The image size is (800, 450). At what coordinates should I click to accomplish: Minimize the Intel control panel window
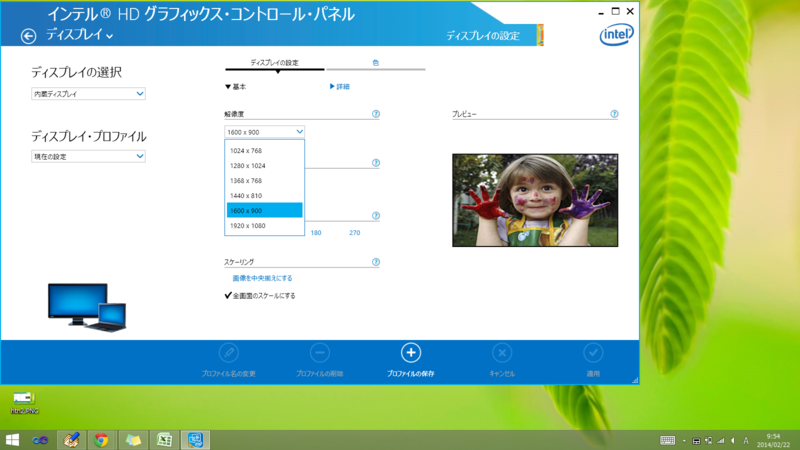(x=601, y=12)
